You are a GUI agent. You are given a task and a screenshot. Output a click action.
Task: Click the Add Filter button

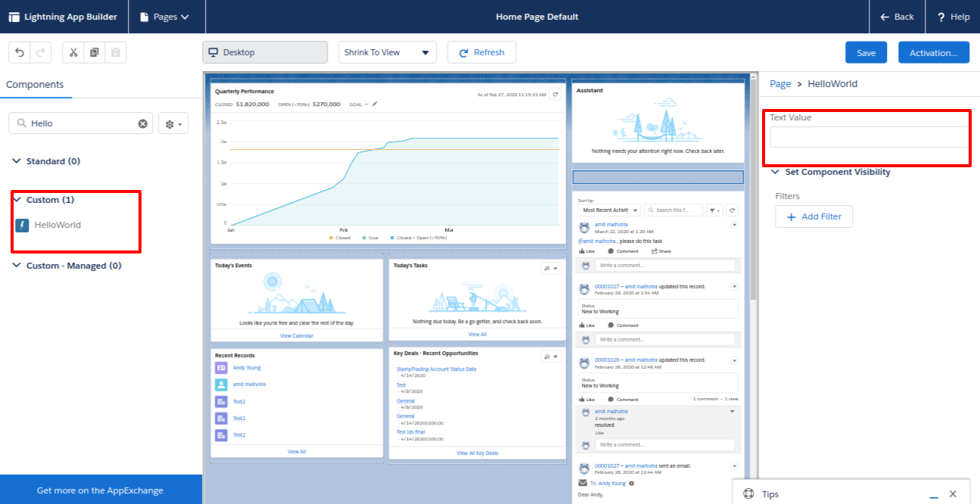pyautogui.click(x=814, y=216)
